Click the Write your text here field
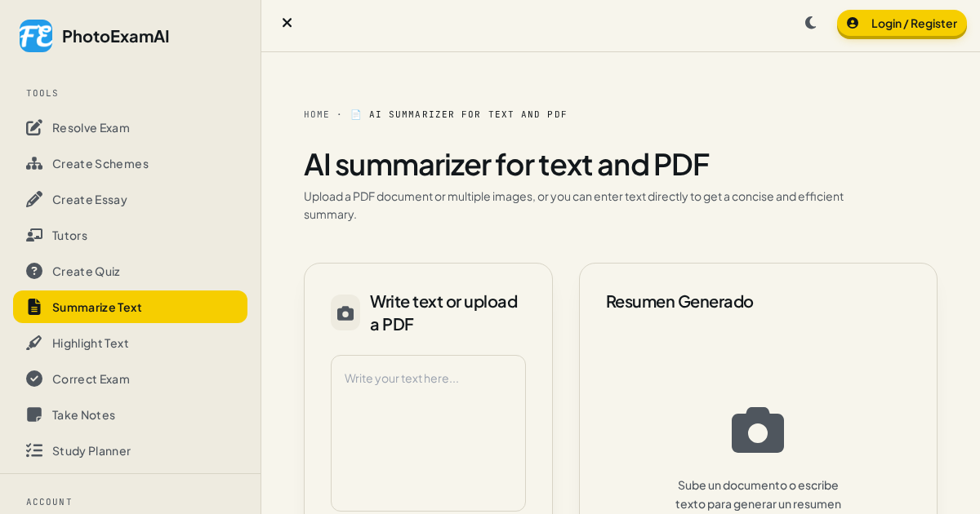 pyautogui.click(x=428, y=433)
